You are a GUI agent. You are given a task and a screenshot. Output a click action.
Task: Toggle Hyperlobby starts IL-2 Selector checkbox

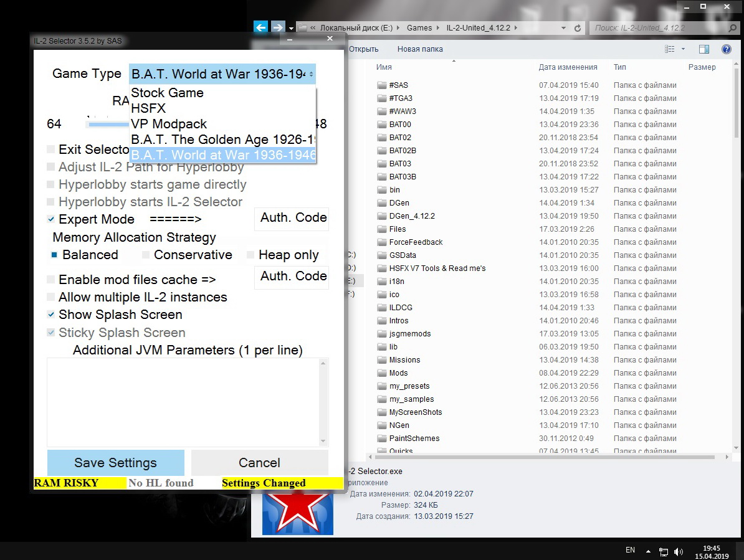click(50, 202)
